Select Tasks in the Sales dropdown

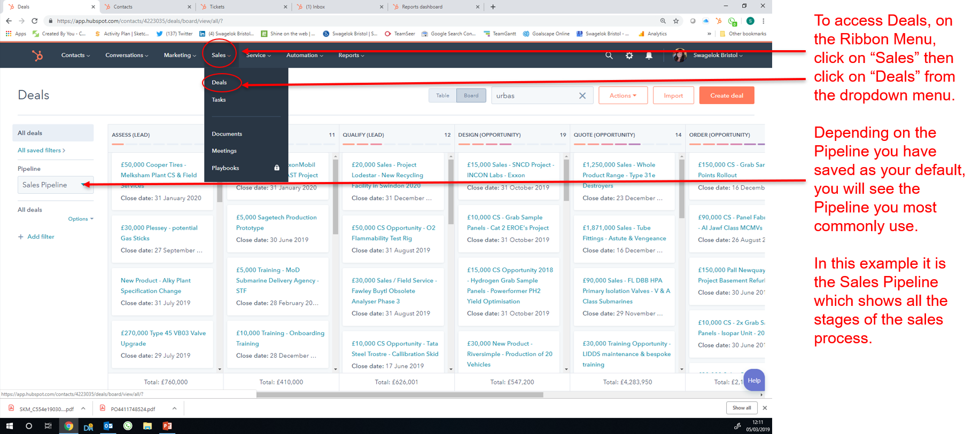[219, 100]
